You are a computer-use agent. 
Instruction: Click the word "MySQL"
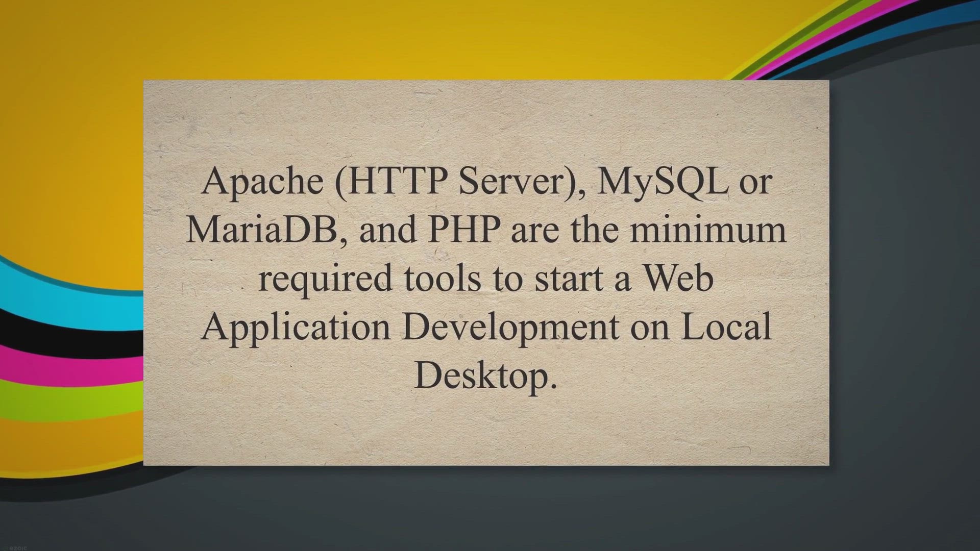(x=663, y=182)
